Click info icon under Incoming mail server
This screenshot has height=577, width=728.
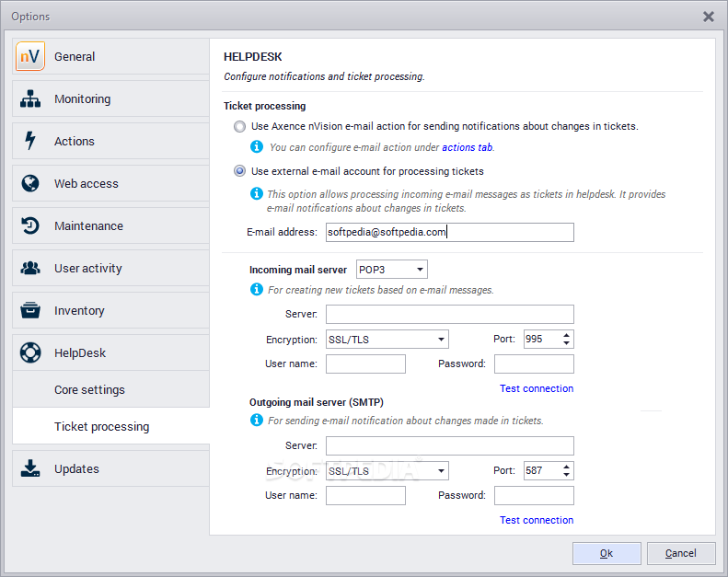256,289
